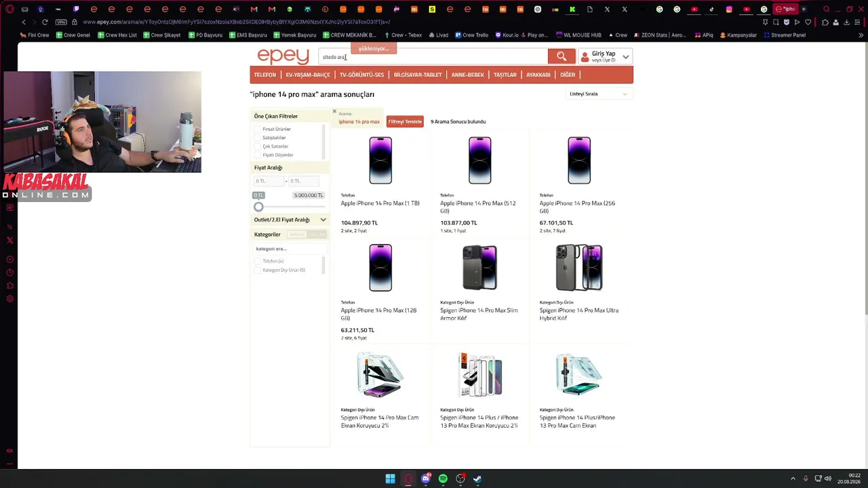This screenshot has width=868, height=488.
Task: Click the minimum price 0 TL input
Action: (x=269, y=181)
